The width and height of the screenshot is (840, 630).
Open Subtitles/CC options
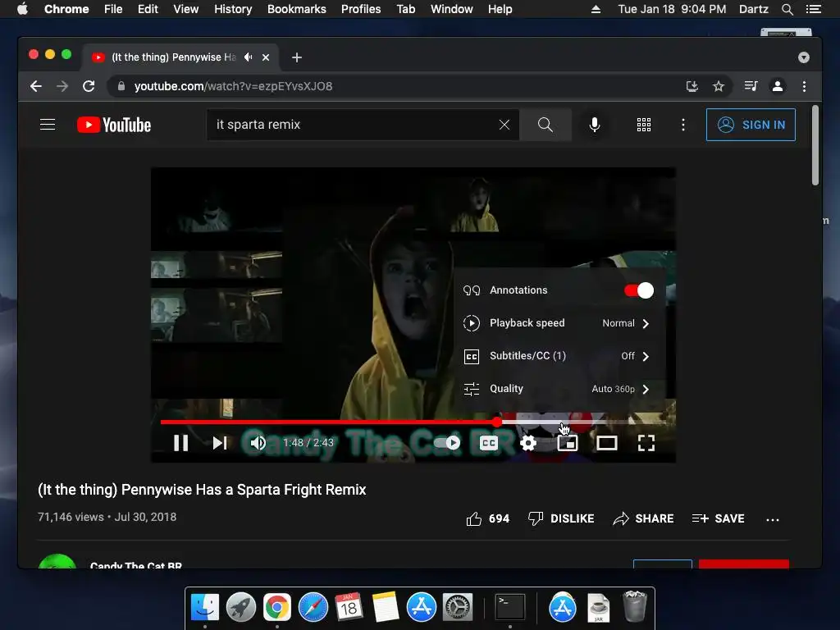click(x=559, y=356)
